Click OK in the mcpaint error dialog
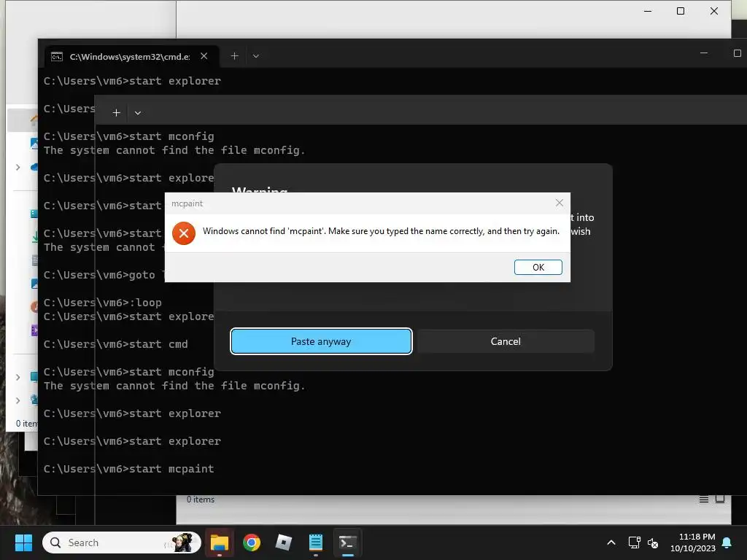This screenshot has height=560, width=747. point(538,267)
